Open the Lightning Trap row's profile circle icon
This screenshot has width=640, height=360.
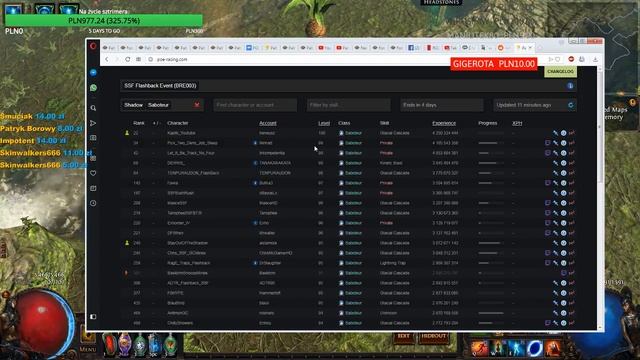coord(563,263)
